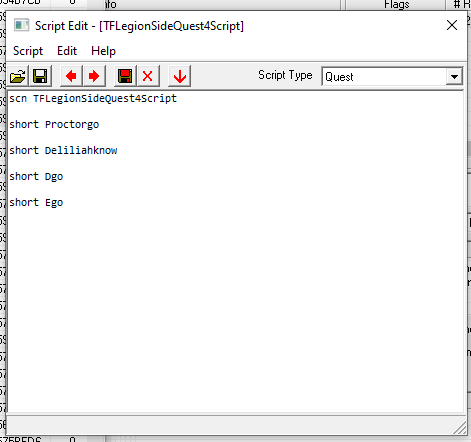Click the 'short Dgo' line
This screenshot has width=471, height=442.
coord(36,177)
